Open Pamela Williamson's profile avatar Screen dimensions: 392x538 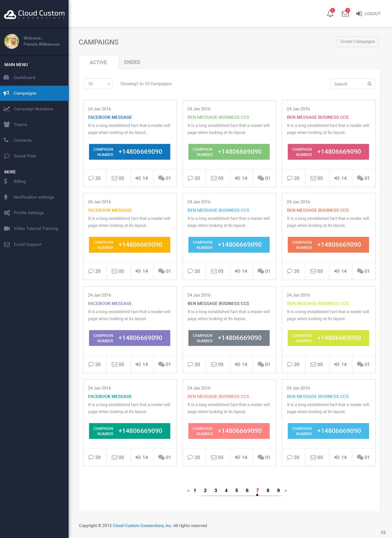11,41
